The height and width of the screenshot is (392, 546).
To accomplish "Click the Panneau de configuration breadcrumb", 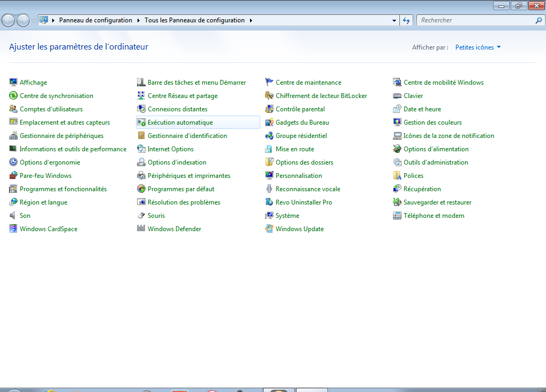I will click(x=95, y=20).
